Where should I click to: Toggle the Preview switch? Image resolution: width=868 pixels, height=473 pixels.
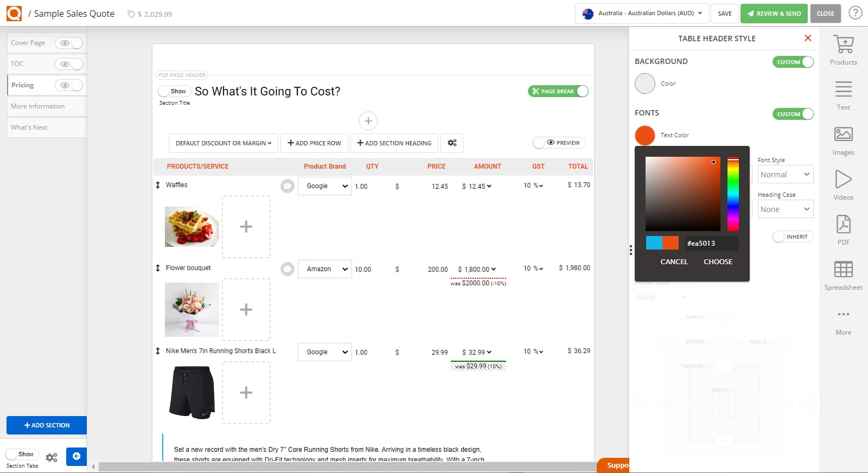coord(559,143)
